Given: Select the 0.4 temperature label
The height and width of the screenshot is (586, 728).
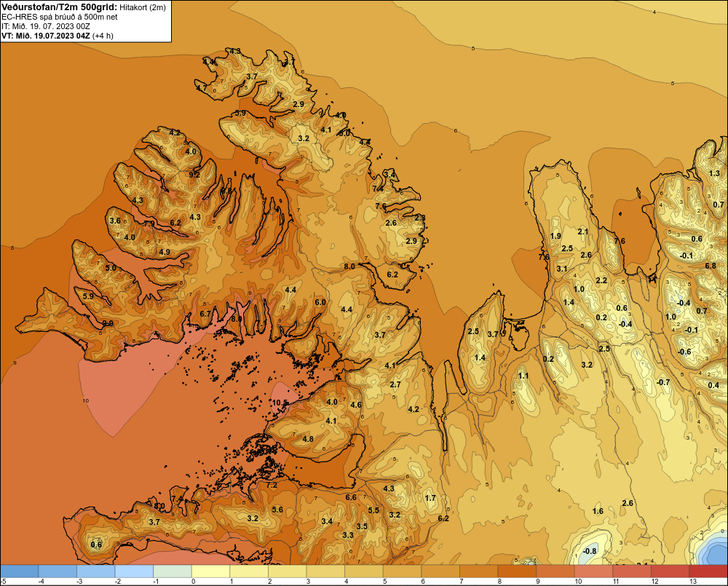Looking at the screenshot, I should point(713,385).
